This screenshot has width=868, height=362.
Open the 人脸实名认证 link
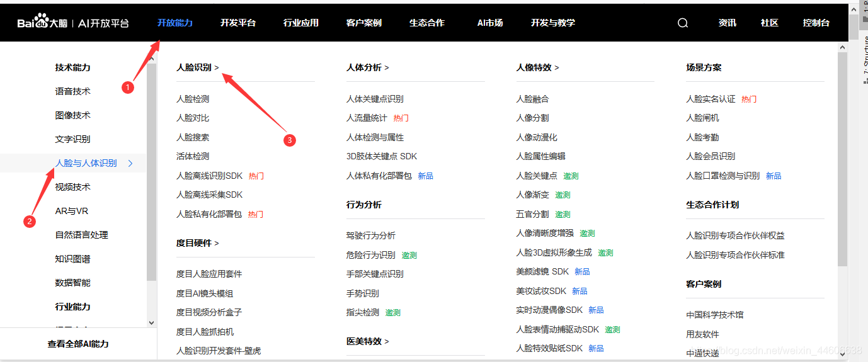(x=711, y=99)
